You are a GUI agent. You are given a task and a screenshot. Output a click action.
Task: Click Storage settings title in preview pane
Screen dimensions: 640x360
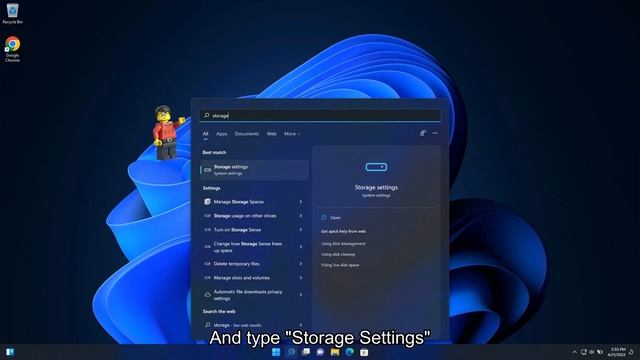pos(376,187)
